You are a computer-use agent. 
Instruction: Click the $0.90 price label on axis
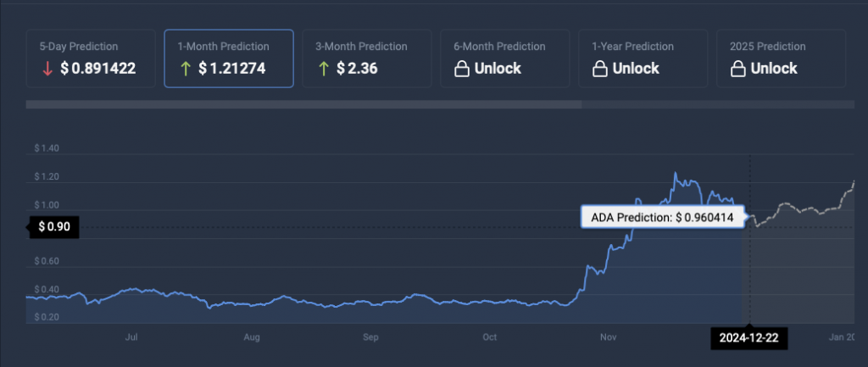click(x=53, y=227)
